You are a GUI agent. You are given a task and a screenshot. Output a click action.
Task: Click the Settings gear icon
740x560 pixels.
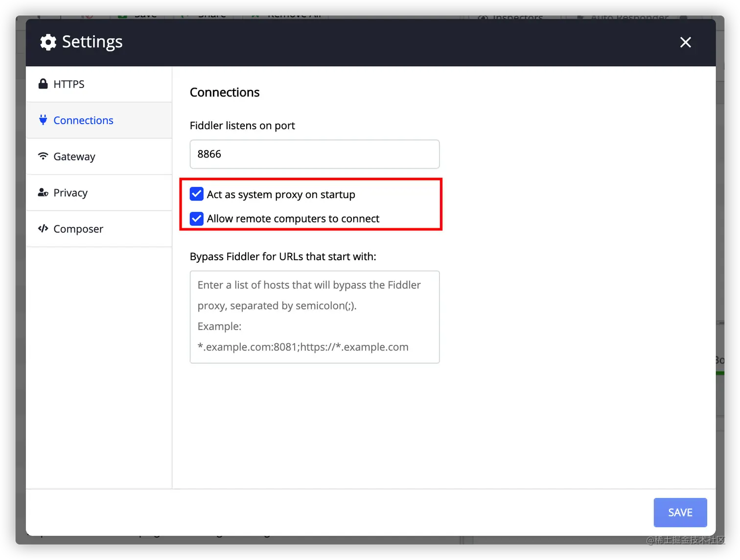pos(48,42)
